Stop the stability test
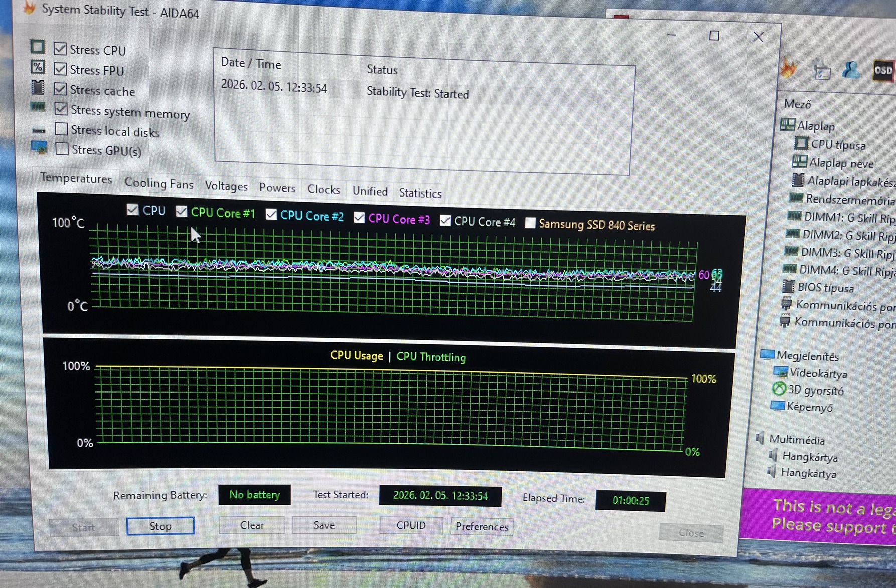The image size is (896, 588). point(161,526)
